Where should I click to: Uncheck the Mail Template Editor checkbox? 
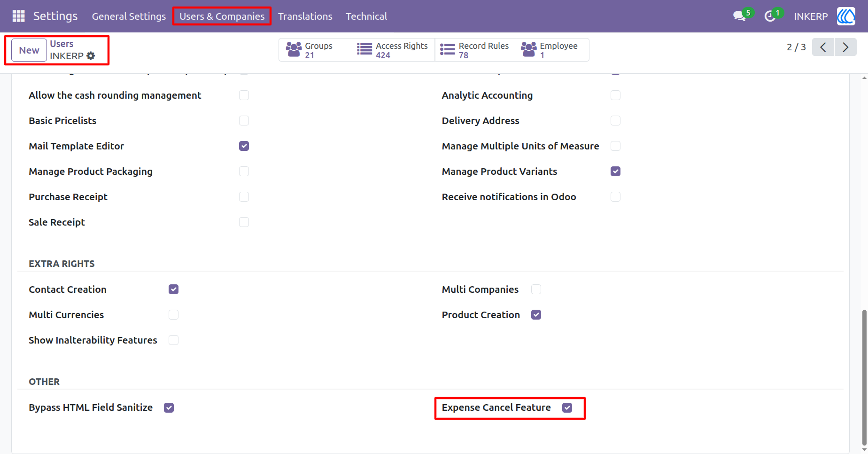(x=244, y=146)
